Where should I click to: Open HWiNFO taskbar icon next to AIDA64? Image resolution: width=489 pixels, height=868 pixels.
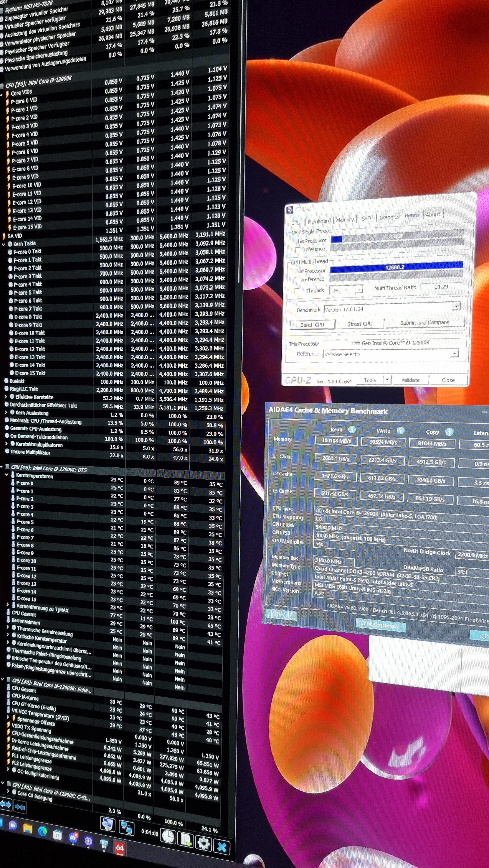tap(104, 844)
